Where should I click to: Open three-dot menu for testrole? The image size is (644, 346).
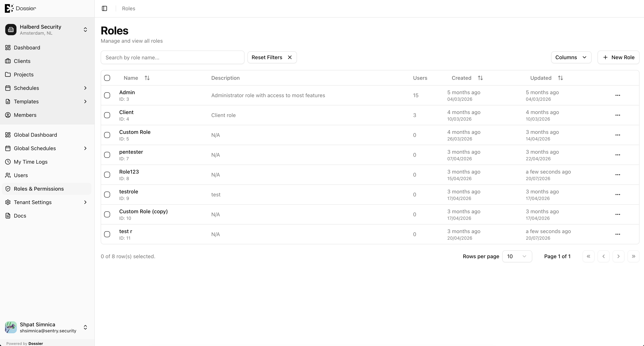pos(617,195)
